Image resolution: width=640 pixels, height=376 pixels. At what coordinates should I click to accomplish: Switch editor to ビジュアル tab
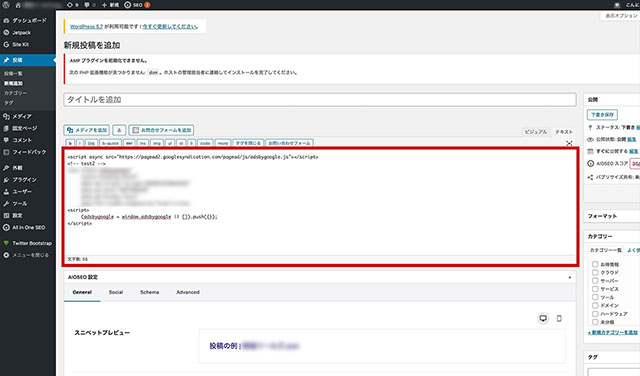[x=536, y=132]
